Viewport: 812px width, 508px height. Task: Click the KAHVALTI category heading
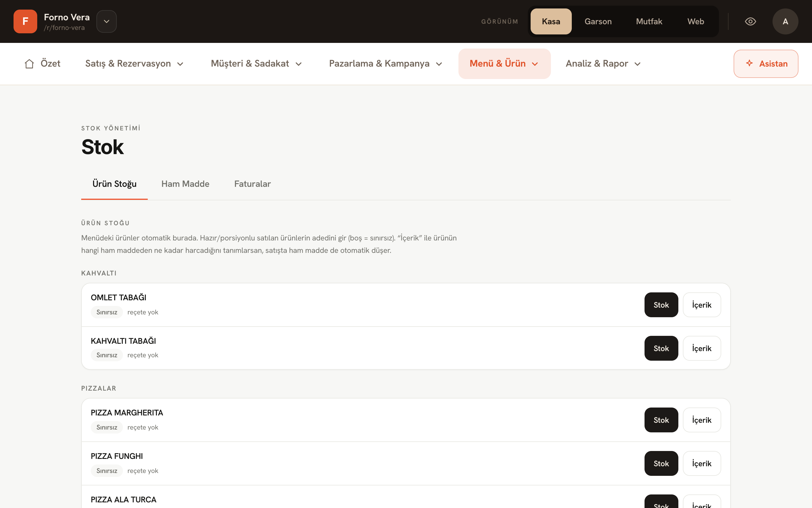[99, 273]
